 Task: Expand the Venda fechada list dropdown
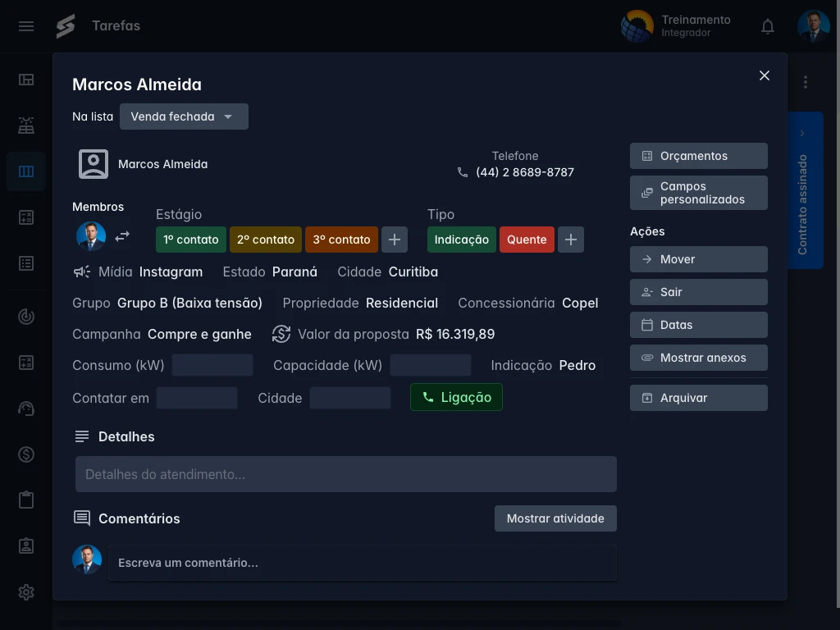[x=184, y=116]
